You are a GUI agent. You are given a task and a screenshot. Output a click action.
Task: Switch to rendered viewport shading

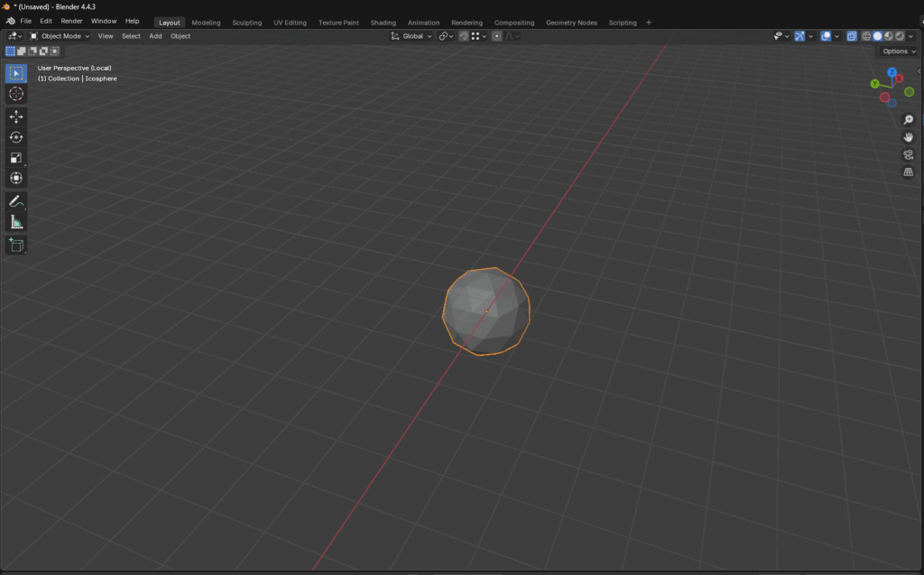click(x=900, y=36)
